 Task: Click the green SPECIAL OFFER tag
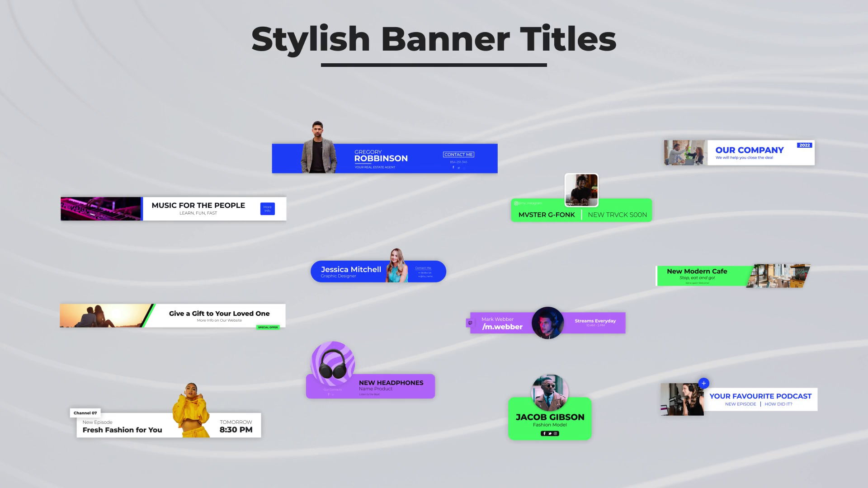pos(268,327)
